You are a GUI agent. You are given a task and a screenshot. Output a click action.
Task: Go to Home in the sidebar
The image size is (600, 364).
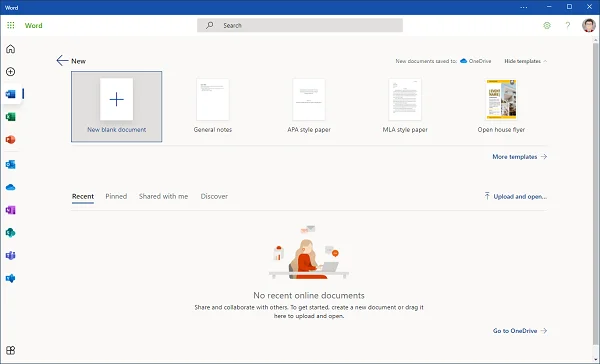click(x=11, y=49)
